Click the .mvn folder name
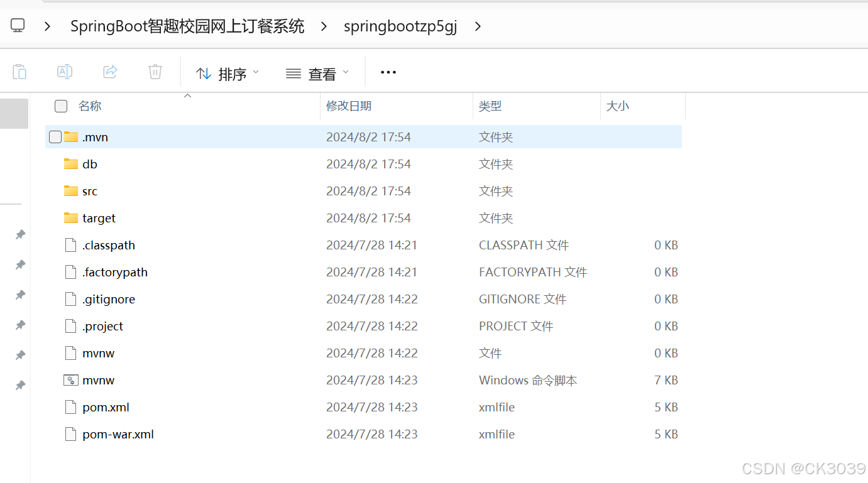The image size is (868, 483). [95, 137]
